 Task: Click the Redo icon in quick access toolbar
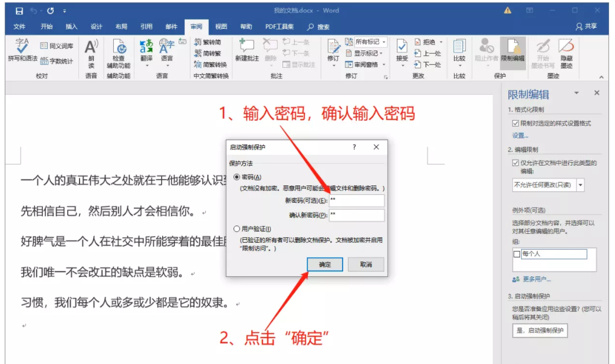coord(50,11)
